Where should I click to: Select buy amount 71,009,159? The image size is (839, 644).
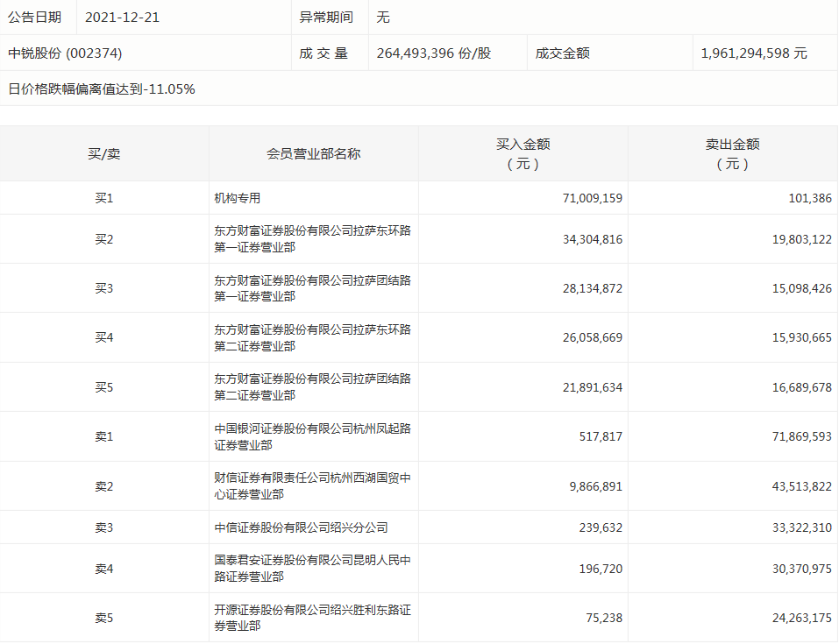pos(593,198)
